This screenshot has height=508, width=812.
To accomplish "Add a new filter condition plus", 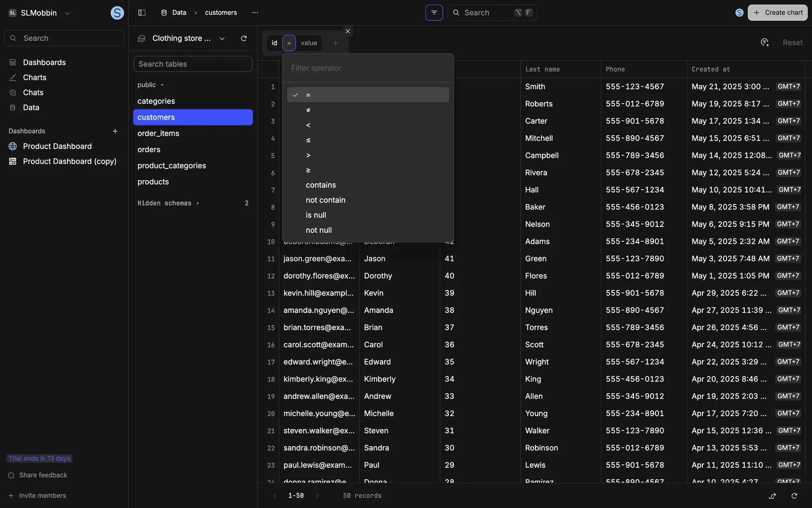I will [335, 43].
